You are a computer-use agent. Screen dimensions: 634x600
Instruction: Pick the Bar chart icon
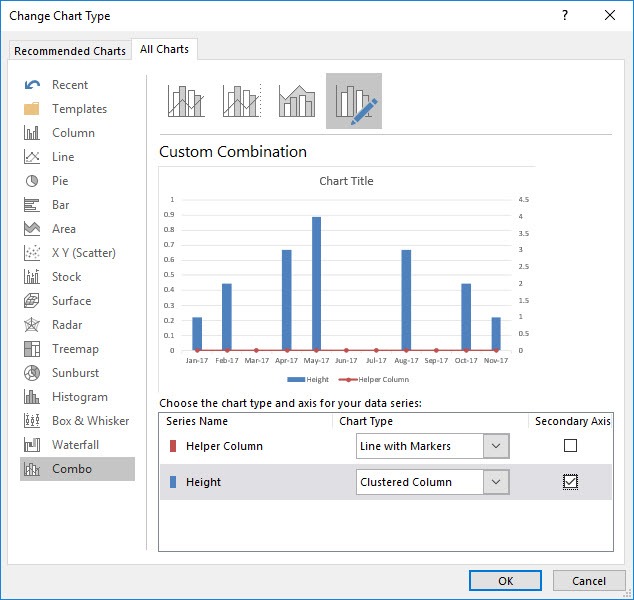pyautogui.click(x=32, y=205)
